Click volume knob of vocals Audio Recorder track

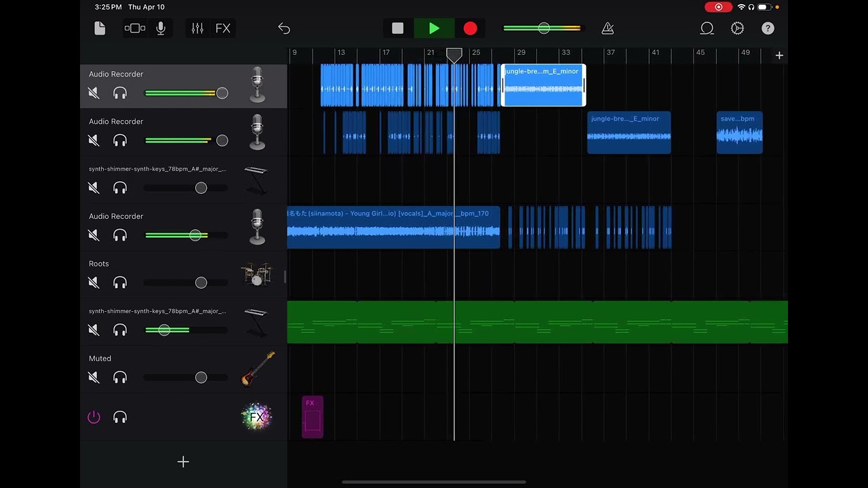tap(195, 235)
